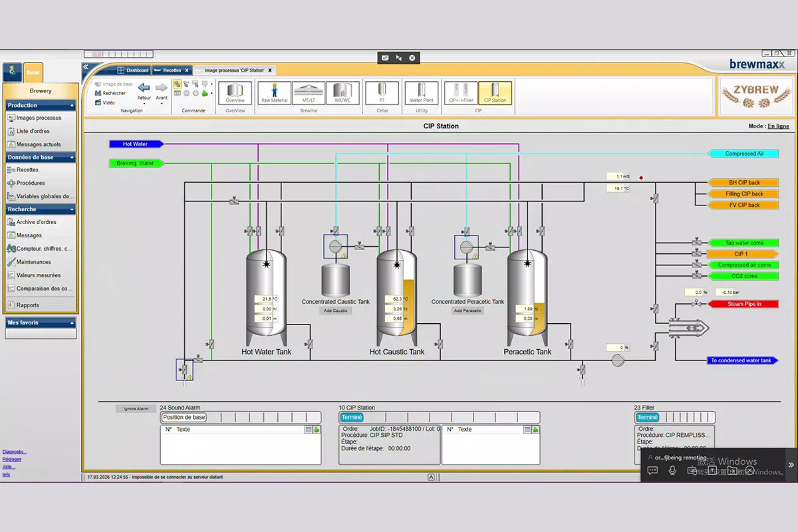The image size is (798, 532).
Task: Select the highlighted CIP Station toolbar icon
Action: (x=495, y=92)
